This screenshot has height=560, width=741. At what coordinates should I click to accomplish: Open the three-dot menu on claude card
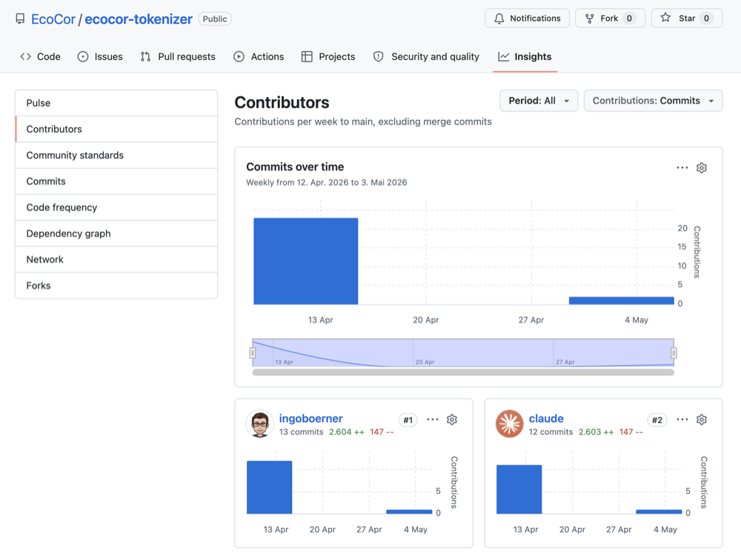[682, 420]
